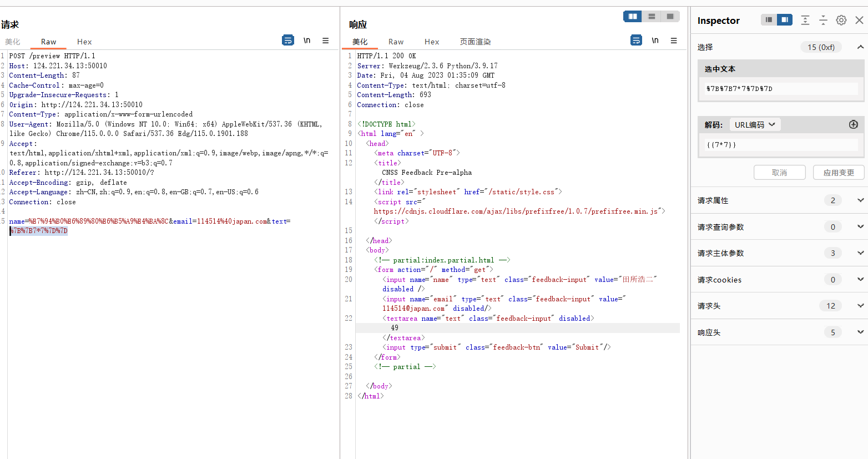Select top-bottom split layout view

[652, 17]
